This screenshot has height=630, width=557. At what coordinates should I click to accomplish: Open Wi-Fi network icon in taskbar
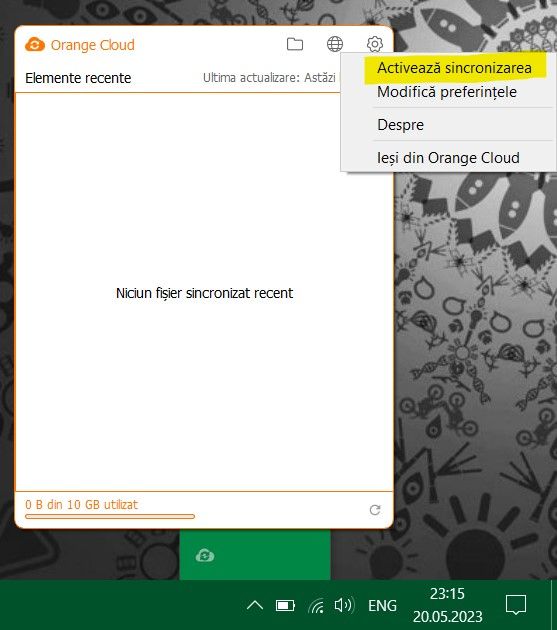tap(317, 605)
